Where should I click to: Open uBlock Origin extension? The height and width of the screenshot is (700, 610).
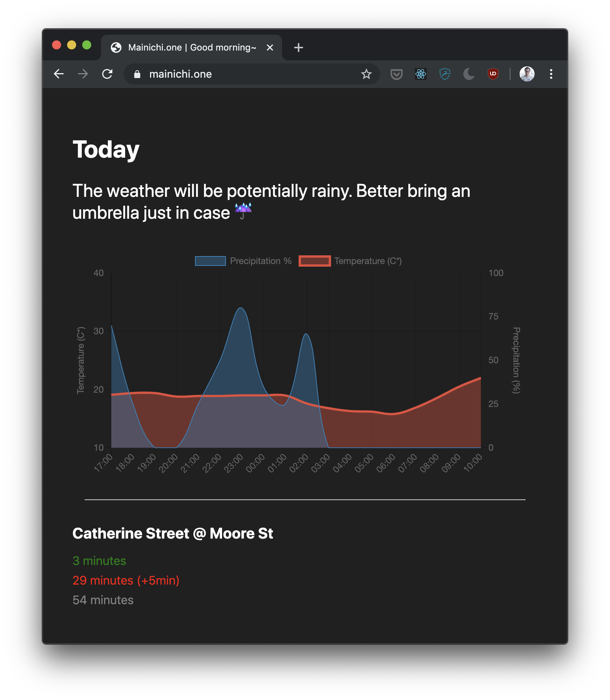click(x=493, y=74)
